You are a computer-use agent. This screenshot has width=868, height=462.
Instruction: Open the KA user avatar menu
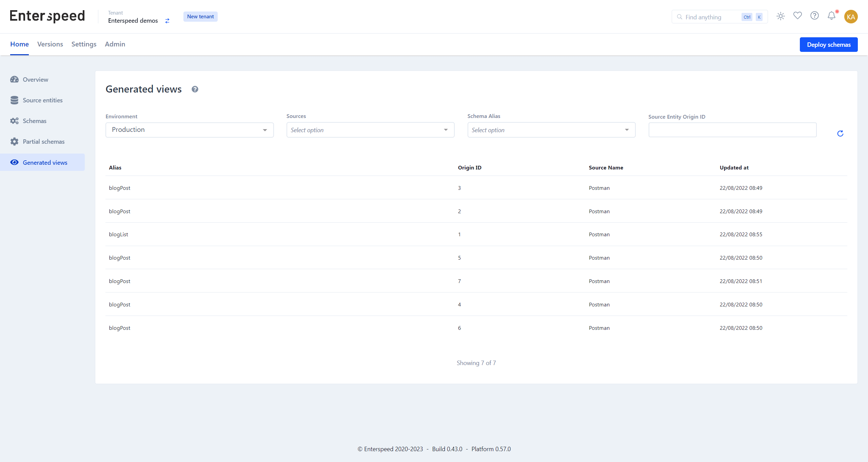[851, 17]
